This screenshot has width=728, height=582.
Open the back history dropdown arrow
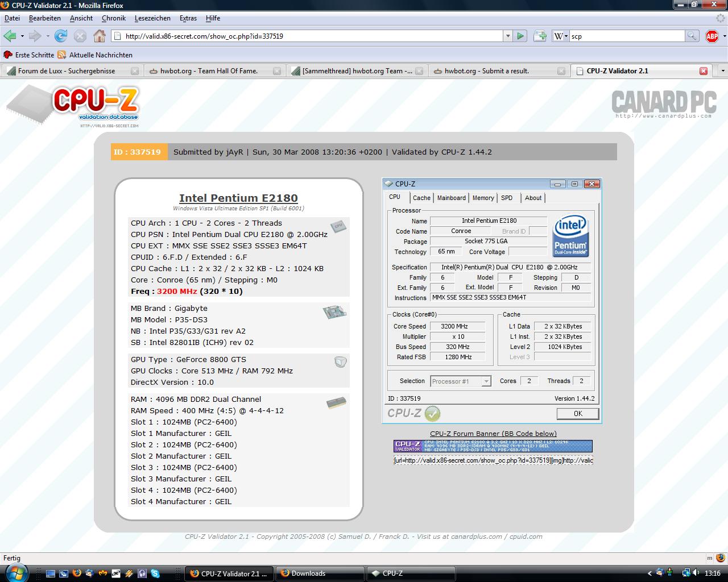tap(22, 36)
